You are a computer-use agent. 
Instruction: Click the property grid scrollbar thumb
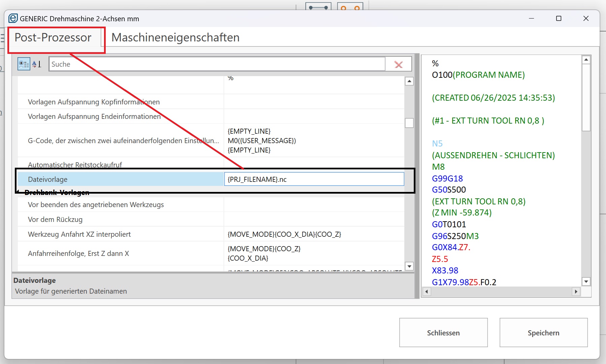tap(409, 123)
